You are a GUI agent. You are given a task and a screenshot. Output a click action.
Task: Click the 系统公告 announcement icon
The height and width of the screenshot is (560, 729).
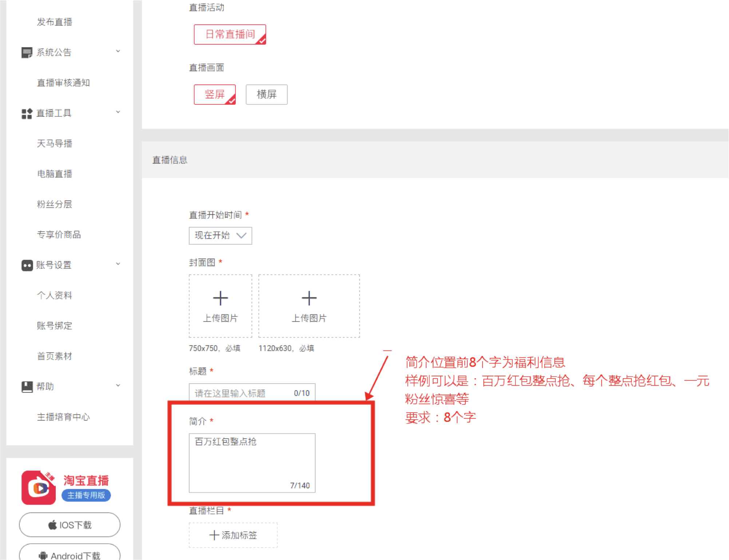[27, 53]
